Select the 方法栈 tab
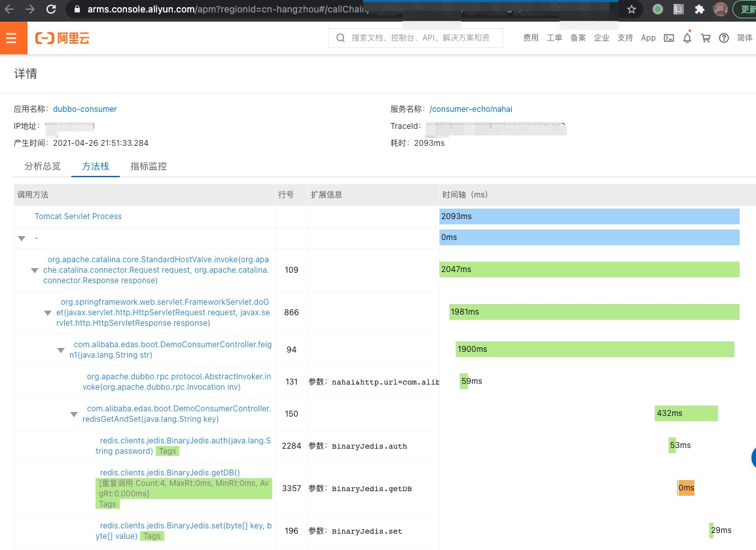Image resolution: width=756 pixels, height=550 pixels. (x=96, y=166)
